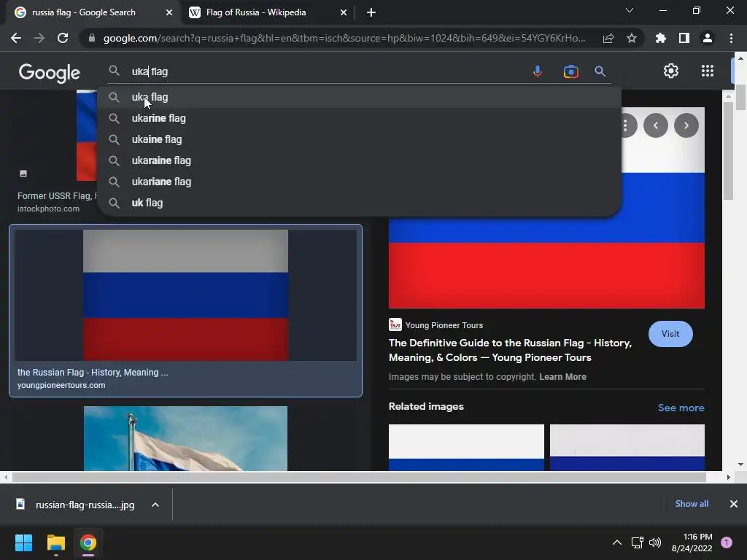Select suggestion "uk flag"

(359, 203)
